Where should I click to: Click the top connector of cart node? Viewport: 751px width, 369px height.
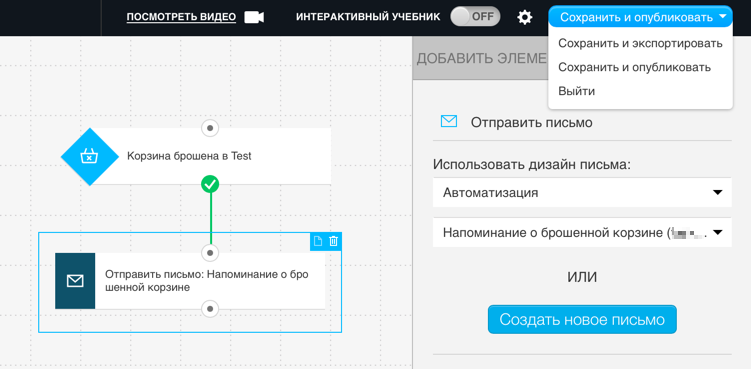(210, 128)
